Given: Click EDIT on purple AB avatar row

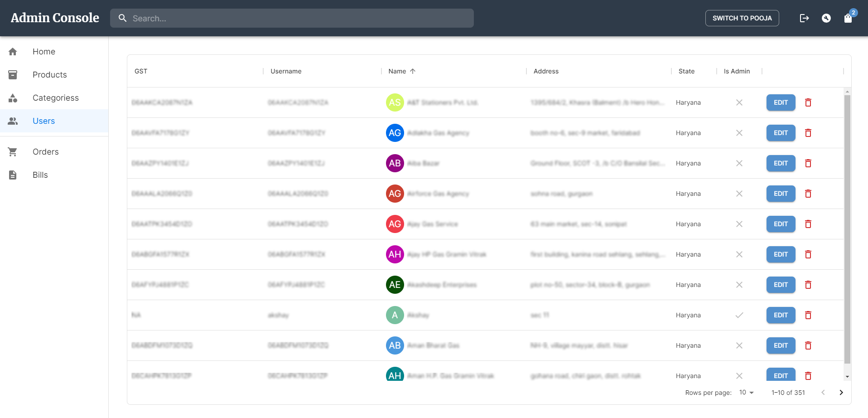Looking at the screenshot, I should coord(781,163).
